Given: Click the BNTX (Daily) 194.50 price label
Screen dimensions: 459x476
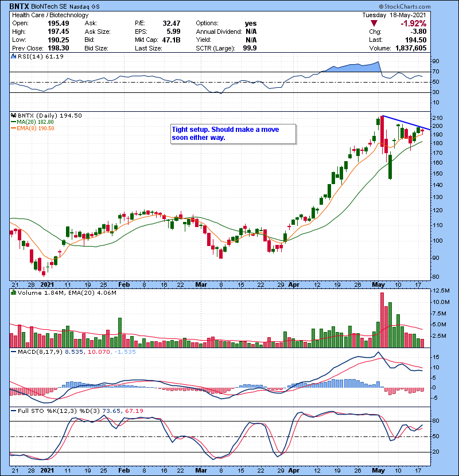Looking at the screenshot, I should pos(50,115).
